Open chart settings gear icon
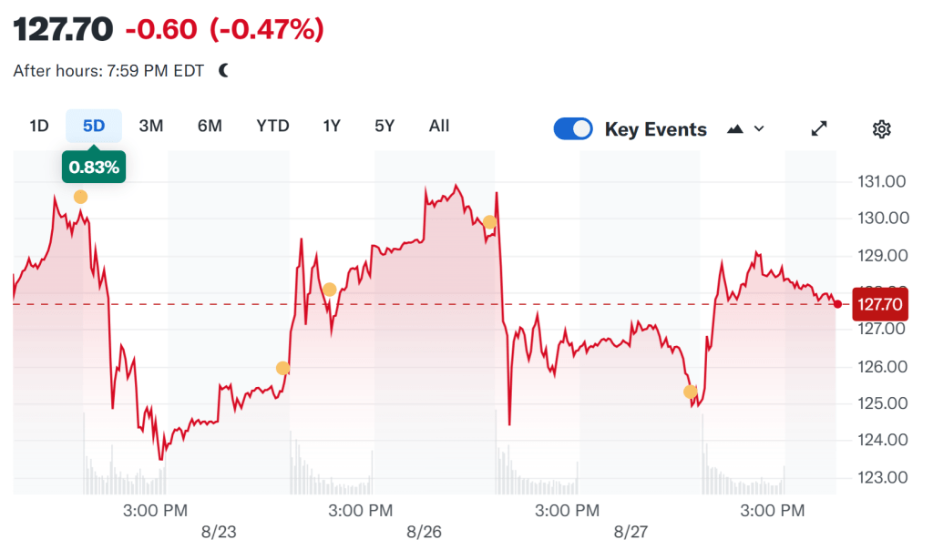The width and height of the screenshot is (933, 560). click(x=880, y=129)
